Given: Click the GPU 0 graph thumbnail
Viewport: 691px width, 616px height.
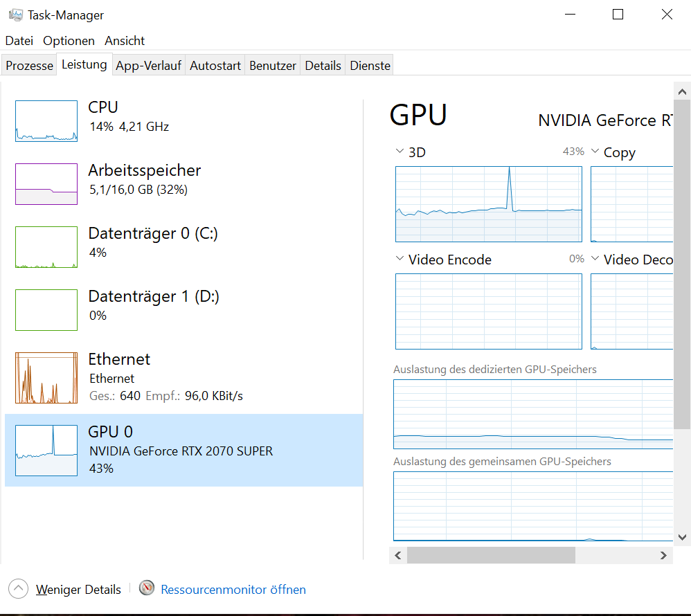Looking at the screenshot, I should click(46, 451).
